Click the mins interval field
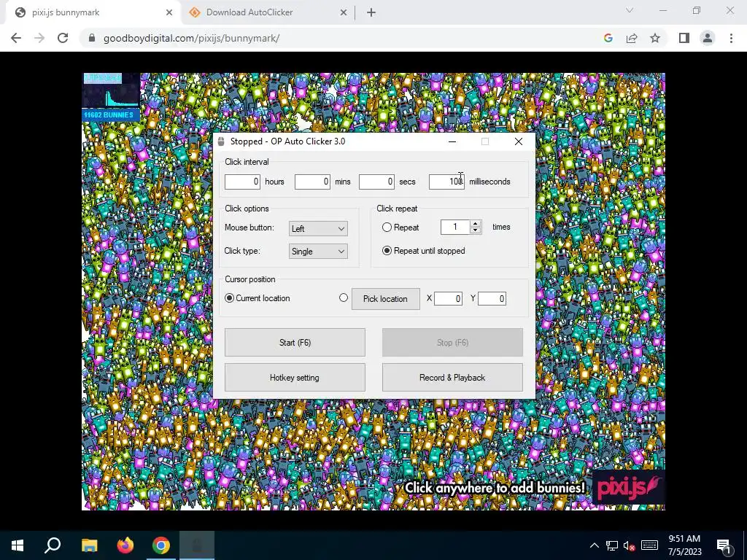This screenshot has height=560, width=747. click(x=312, y=182)
